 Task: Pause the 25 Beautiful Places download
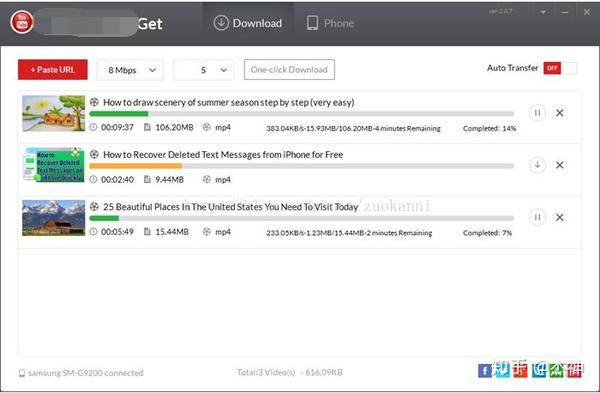coord(537,217)
